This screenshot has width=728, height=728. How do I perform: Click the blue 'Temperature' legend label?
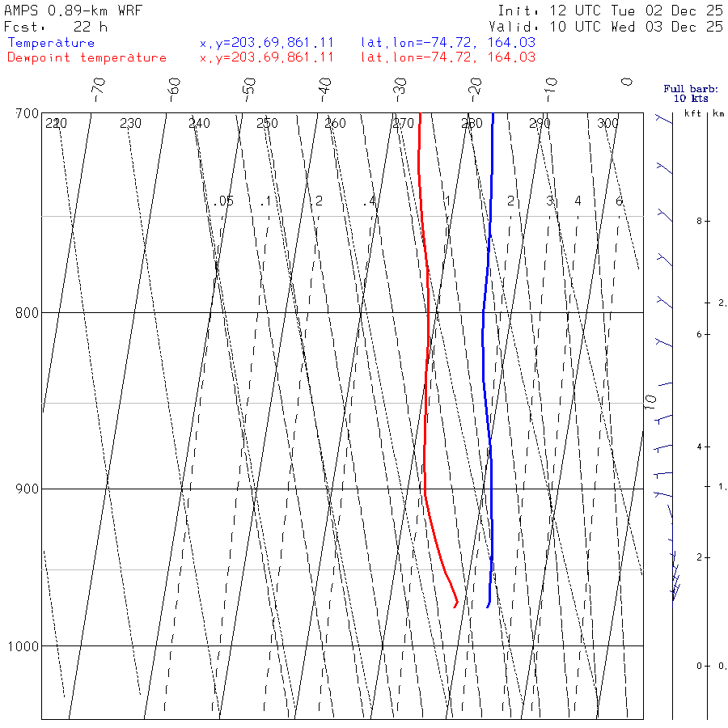51,43
